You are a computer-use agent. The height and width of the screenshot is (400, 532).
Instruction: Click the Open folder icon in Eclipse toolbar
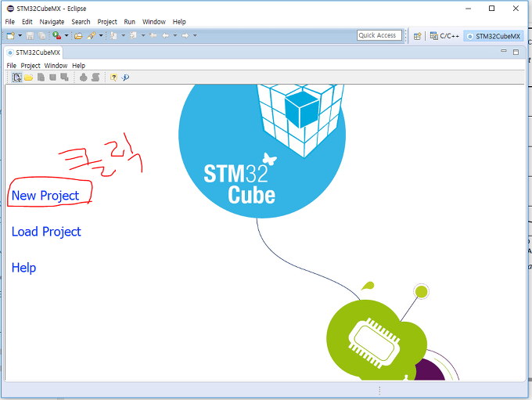click(x=78, y=36)
